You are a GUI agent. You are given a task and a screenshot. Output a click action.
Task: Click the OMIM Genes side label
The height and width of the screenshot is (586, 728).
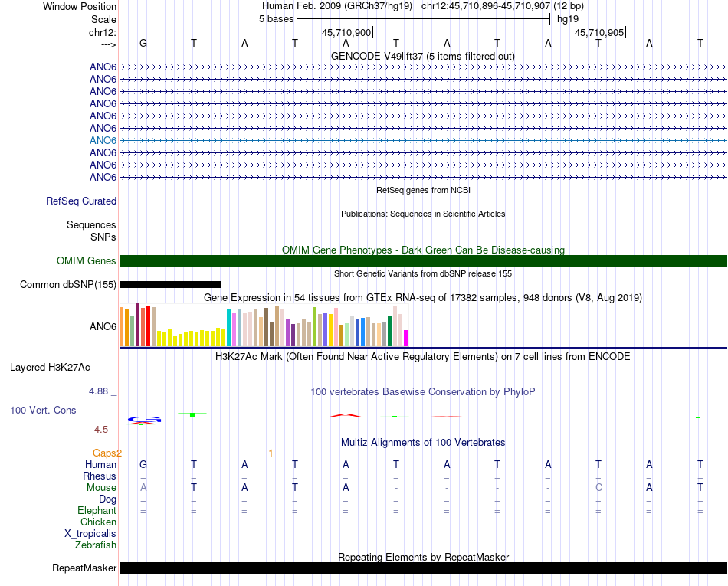(87, 260)
